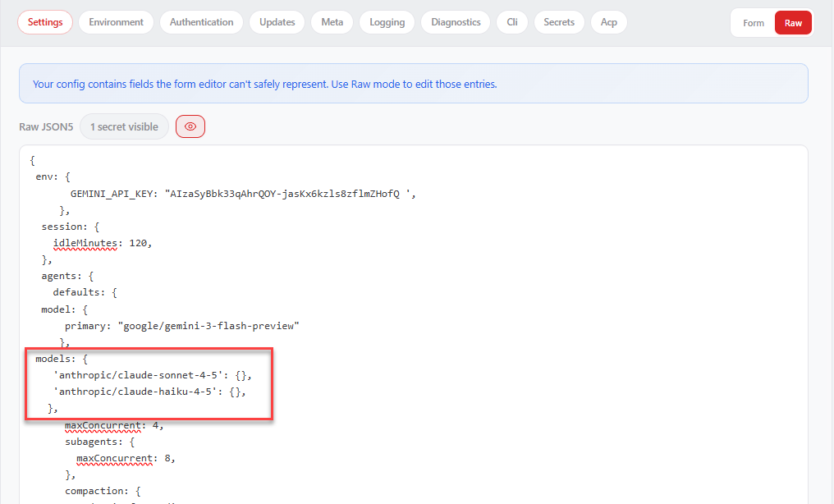Open the Authentication tab
This screenshot has height=504, width=834.
[202, 22]
